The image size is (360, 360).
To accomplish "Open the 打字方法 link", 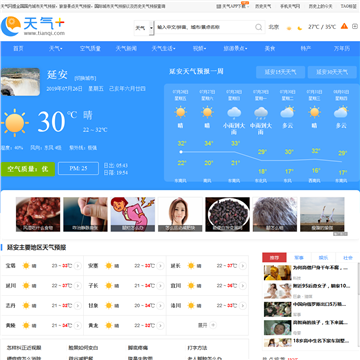I will pyautogui.click(x=197, y=348).
